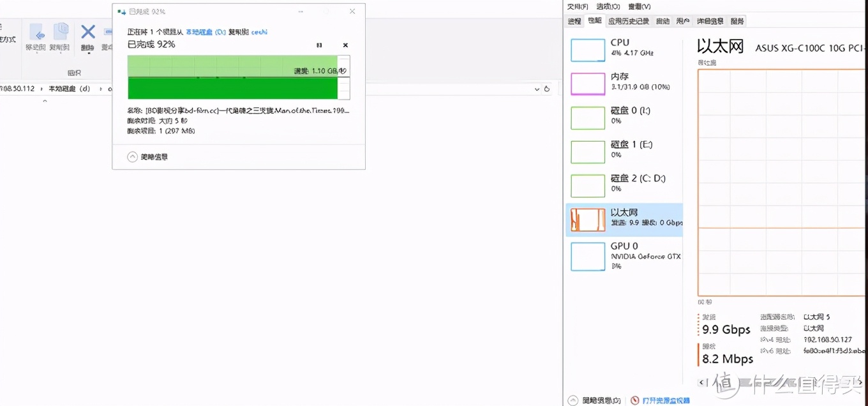This screenshot has width=868, height=406.
Task: Switch to the Performance tab in Task Manager
Action: point(594,20)
